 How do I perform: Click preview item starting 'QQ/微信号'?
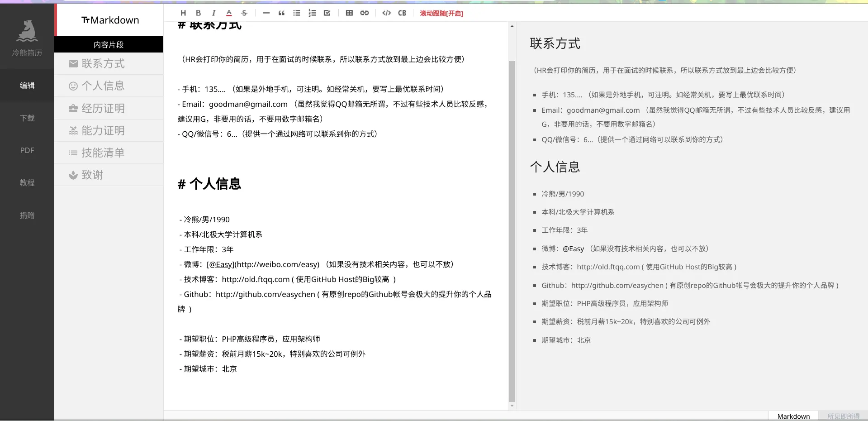click(x=633, y=139)
